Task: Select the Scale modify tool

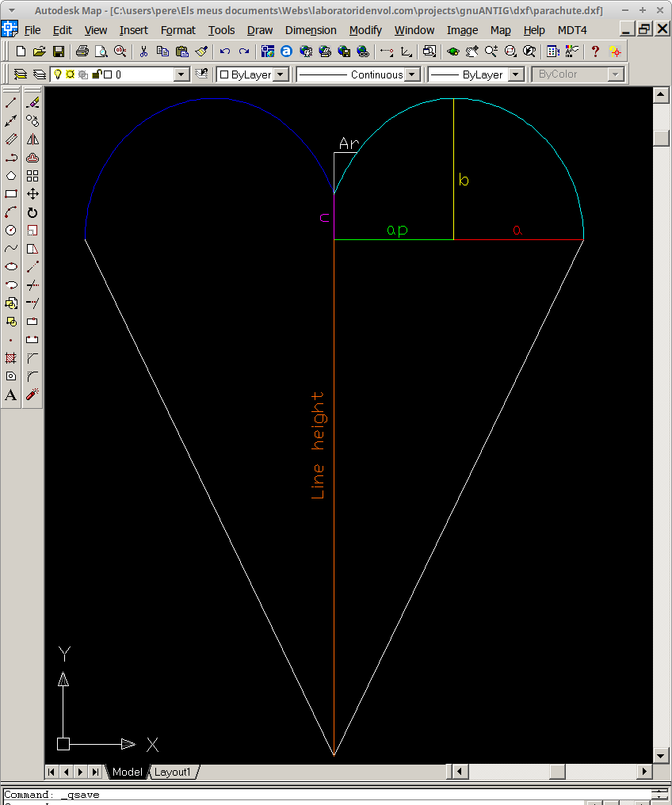Action: (x=32, y=231)
